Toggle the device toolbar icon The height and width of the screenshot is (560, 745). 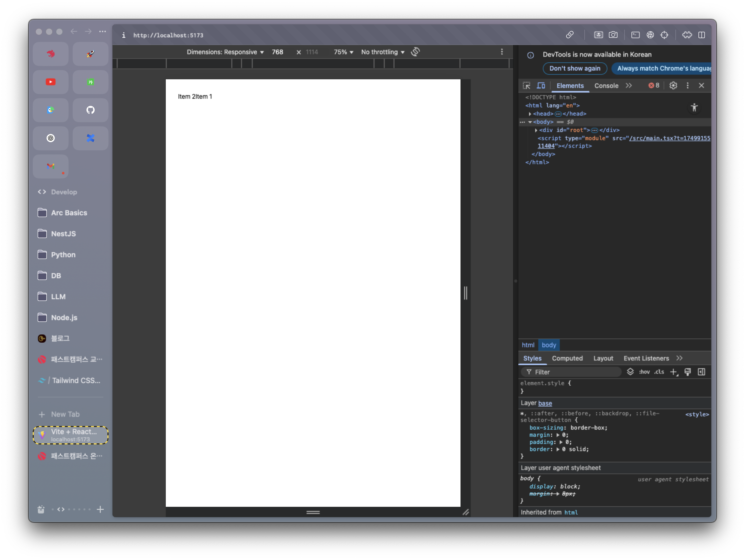pyautogui.click(x=541, y=85)
